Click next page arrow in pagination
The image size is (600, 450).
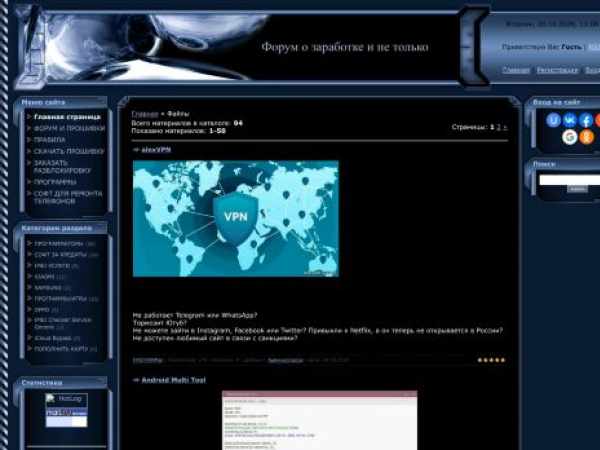coord(505,127)
